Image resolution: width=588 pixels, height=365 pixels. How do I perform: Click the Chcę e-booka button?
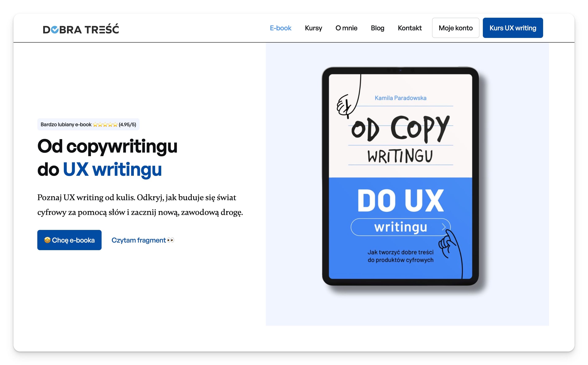tap(69, 240)
